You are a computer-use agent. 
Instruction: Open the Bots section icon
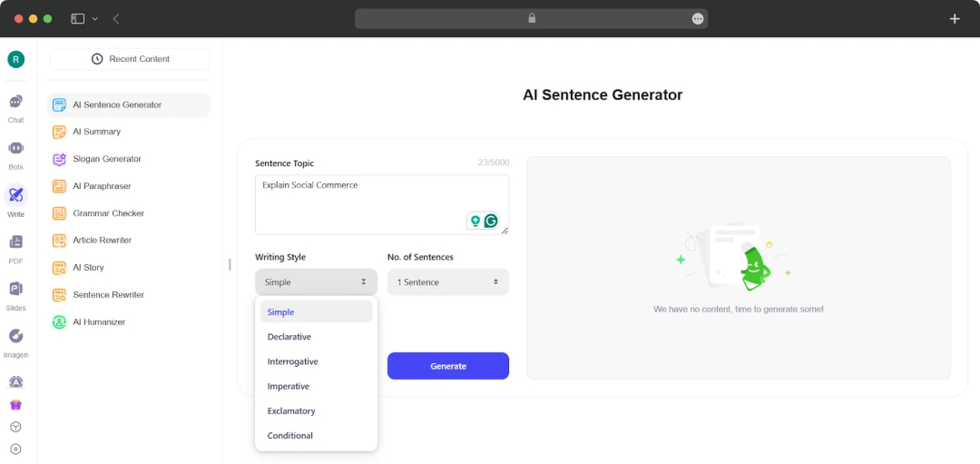click(16, 148)
